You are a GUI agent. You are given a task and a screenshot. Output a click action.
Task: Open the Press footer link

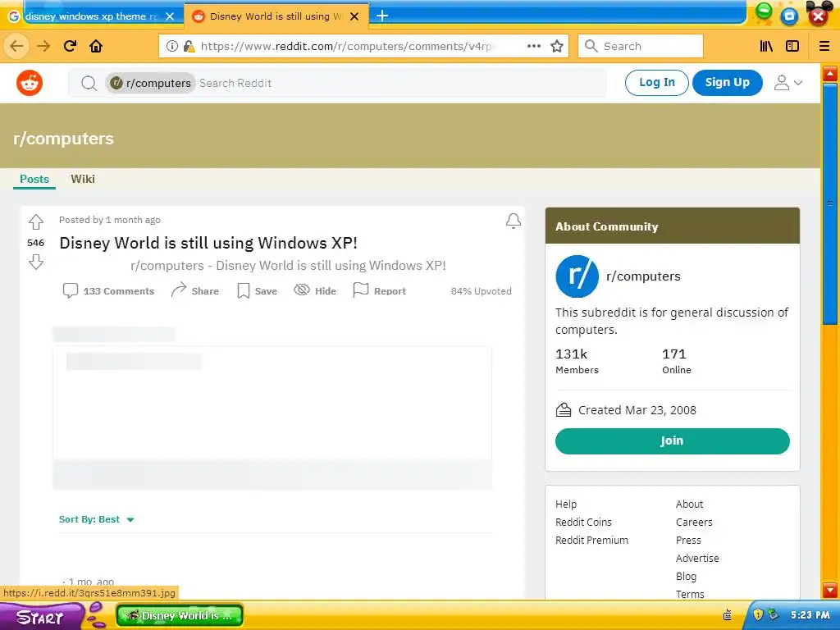[688, 540]
